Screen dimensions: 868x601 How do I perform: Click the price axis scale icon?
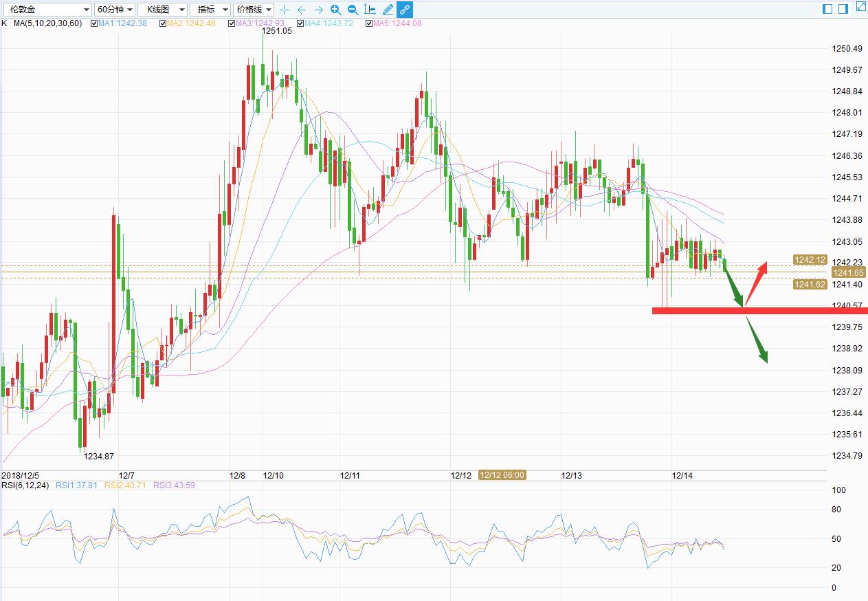370,10
